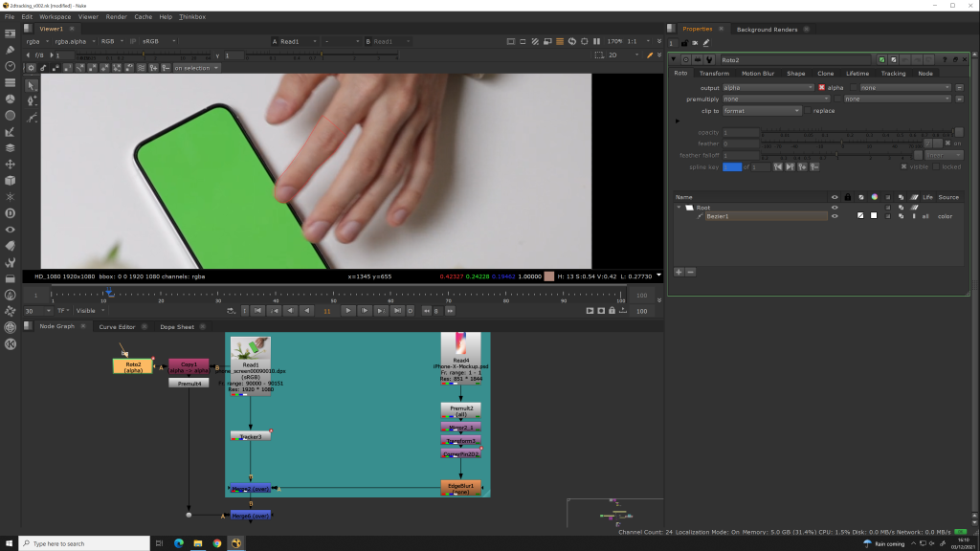Toggle the visible checkbox
Image resolution: width=980 pixels, height=551 pixels.
coord(903,166)
